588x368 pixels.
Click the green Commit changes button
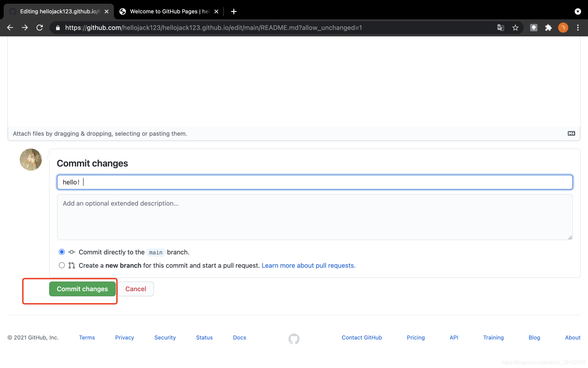pos(82,289)
